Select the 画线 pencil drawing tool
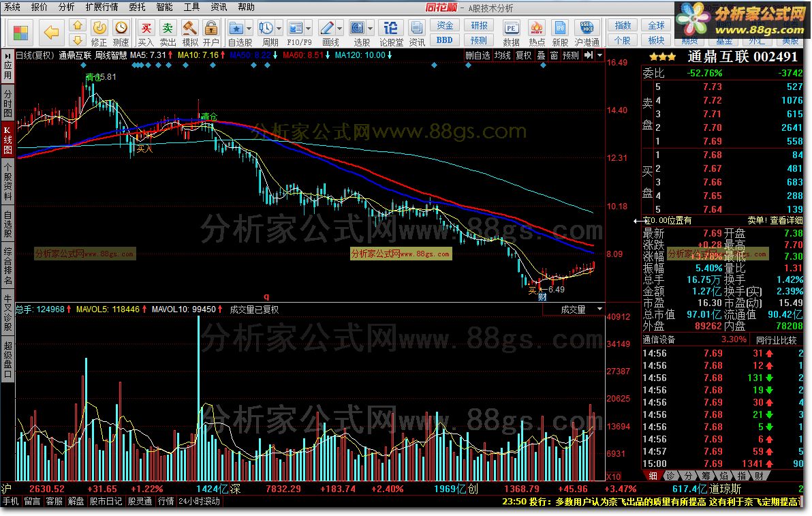 click(x=327, y=28)
